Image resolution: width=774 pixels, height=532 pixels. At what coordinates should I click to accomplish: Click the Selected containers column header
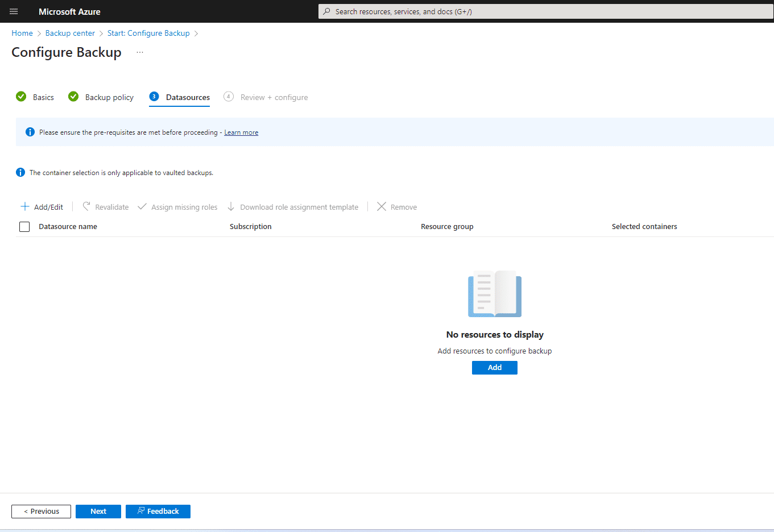[644, 226]
